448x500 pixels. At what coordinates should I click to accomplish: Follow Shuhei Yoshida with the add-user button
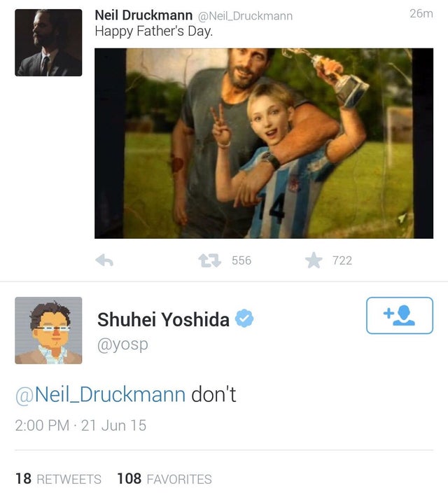[x=399, y=315]
